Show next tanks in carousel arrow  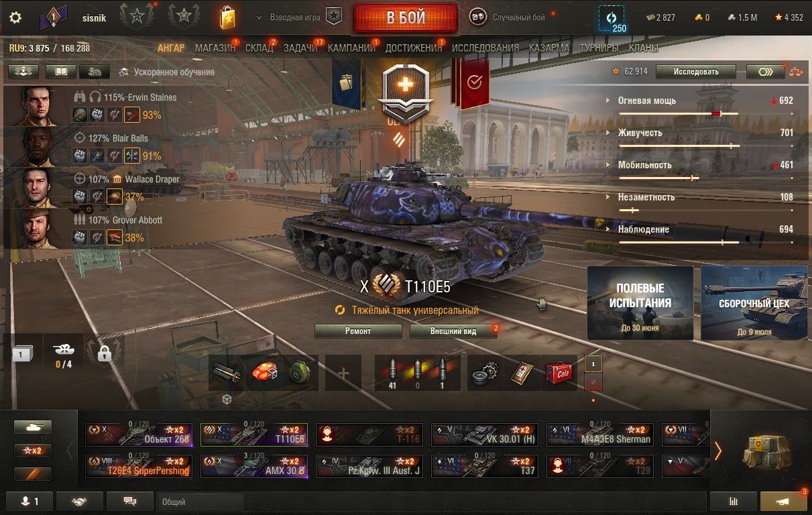(x=718, y=451)
